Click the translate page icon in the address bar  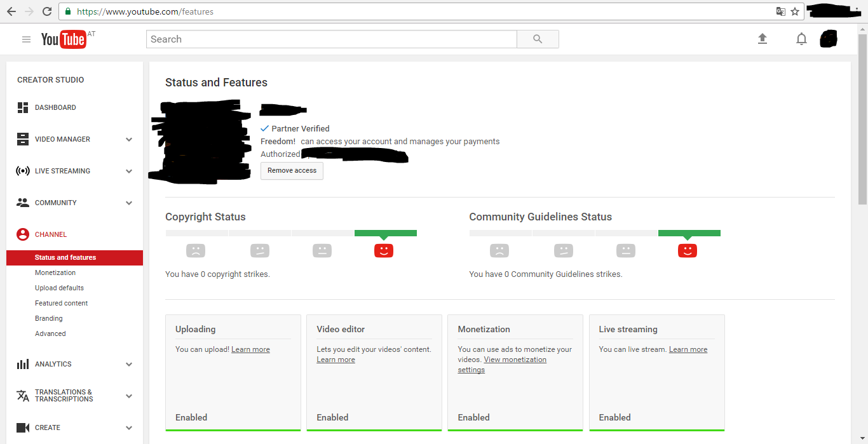point(780,11)
